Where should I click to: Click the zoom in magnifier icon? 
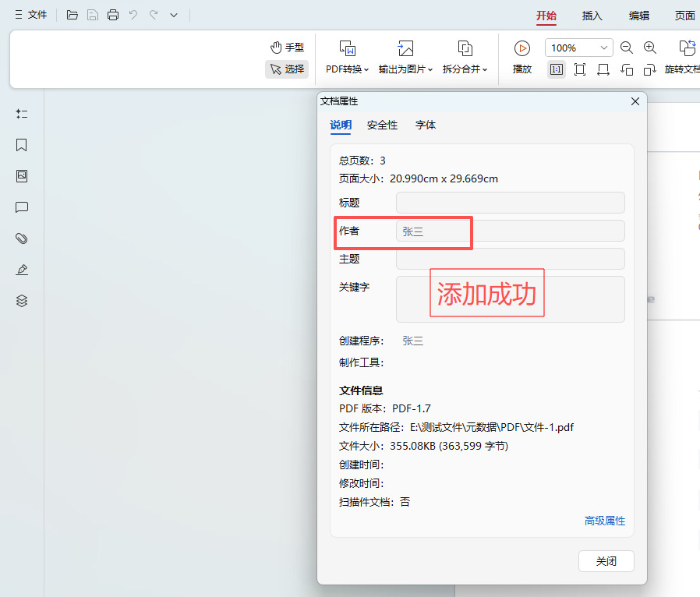tap(649, 48)
